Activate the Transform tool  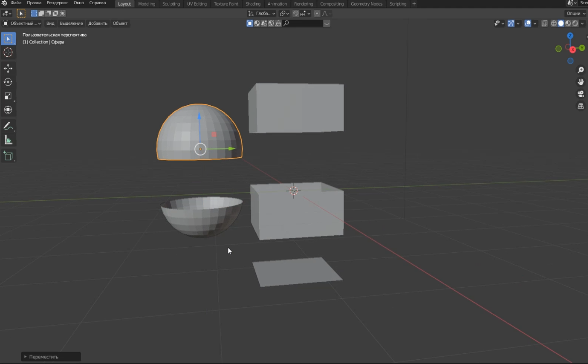[8, 110]
